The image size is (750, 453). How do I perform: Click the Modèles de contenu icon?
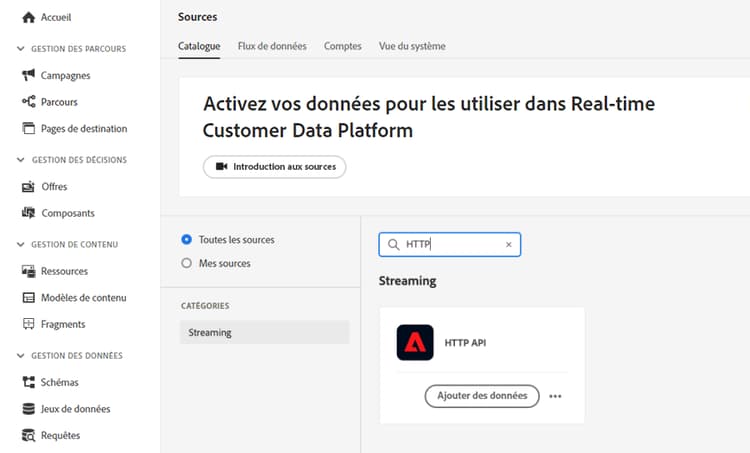point(29,298)
